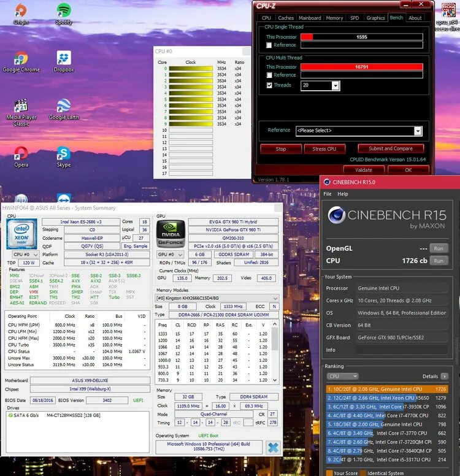
Task: Open the cpuz x64 desktop shortcut
Action: (x=448, y=17)
